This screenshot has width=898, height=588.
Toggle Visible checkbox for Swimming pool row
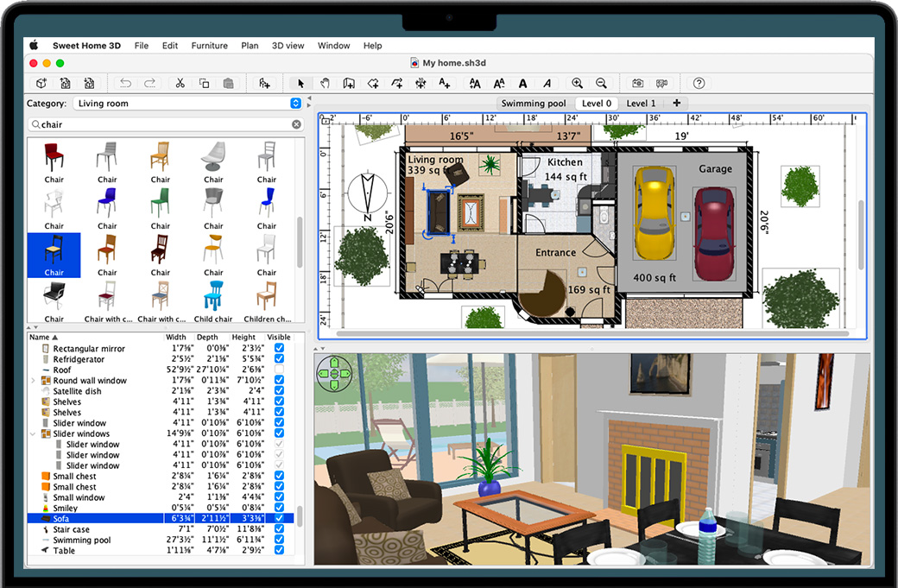pos(279,540)
